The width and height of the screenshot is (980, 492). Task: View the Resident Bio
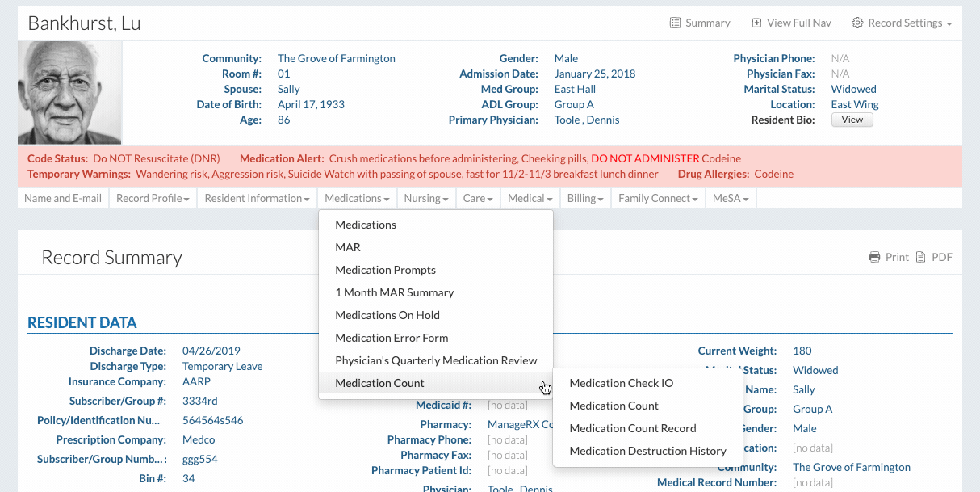852,120
